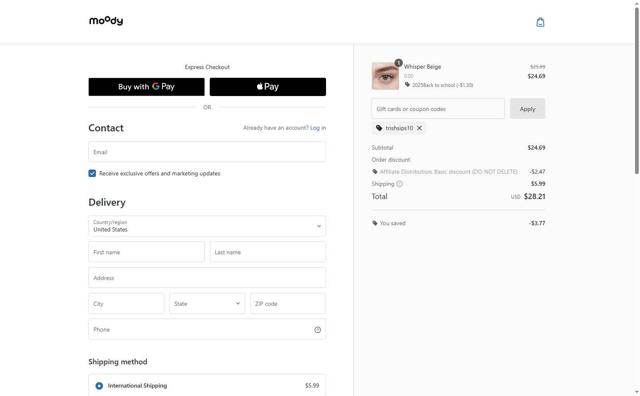Focus the Address field
Screen dimensions: 640x396
coord(207,278)
